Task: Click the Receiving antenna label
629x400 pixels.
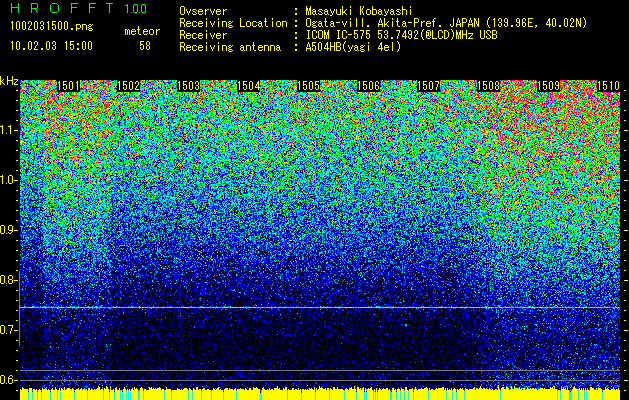Action: (x=230, y=47)
